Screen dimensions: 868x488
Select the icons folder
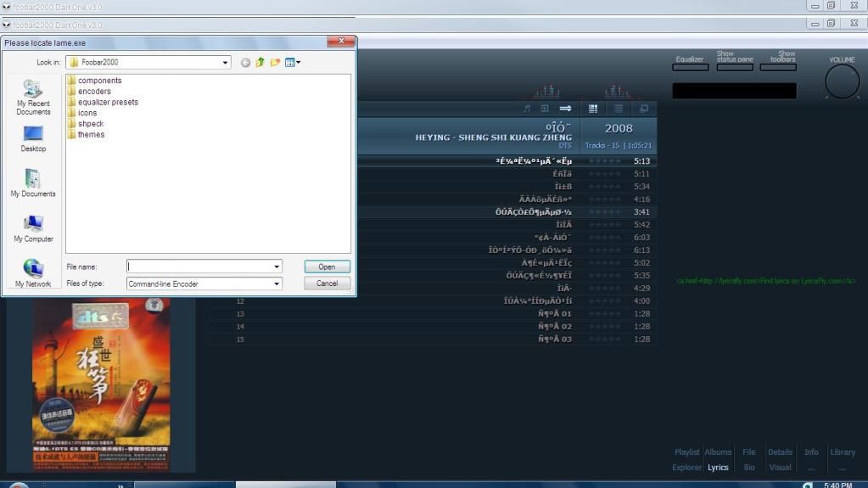(82, 113)
